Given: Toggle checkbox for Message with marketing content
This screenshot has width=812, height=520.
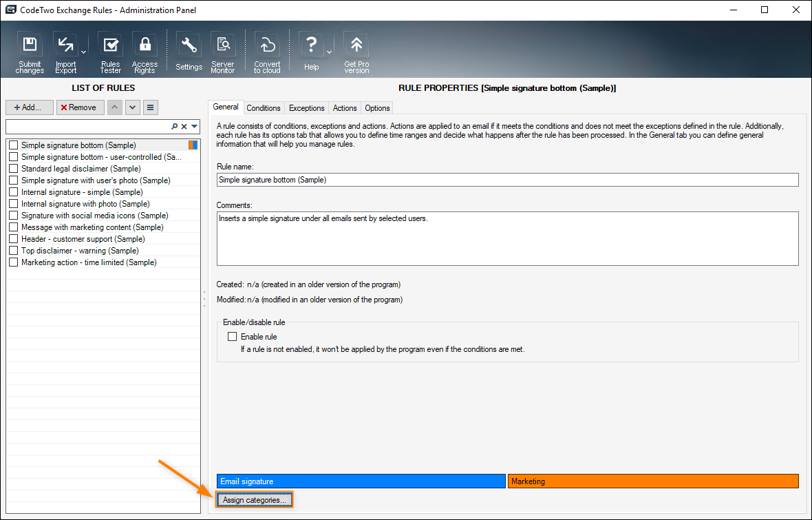Looking at the screenshot, I should (x=14, y=227).
